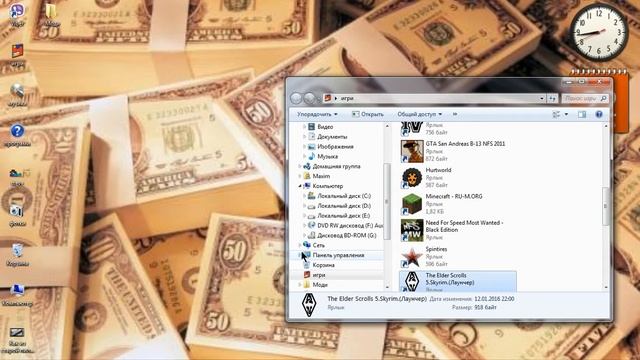The image size is (640, 360).
Task: Click the search field in Explorer
Action: tap(584, 98)
